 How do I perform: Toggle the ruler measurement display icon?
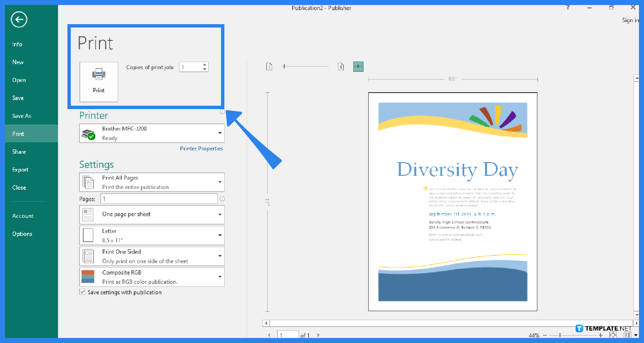click(x=358, y=66)
